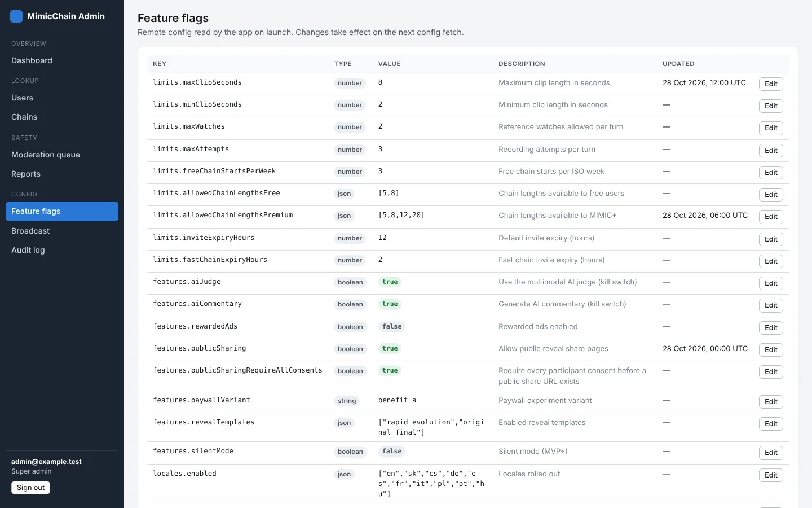Edit the limits.maxWatches flag
The height and width of the screenshot is (508, 812).
(771, 128)
